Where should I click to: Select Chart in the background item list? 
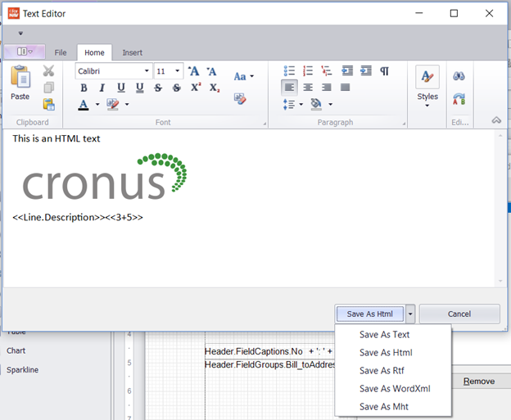[x=16, y=351]
